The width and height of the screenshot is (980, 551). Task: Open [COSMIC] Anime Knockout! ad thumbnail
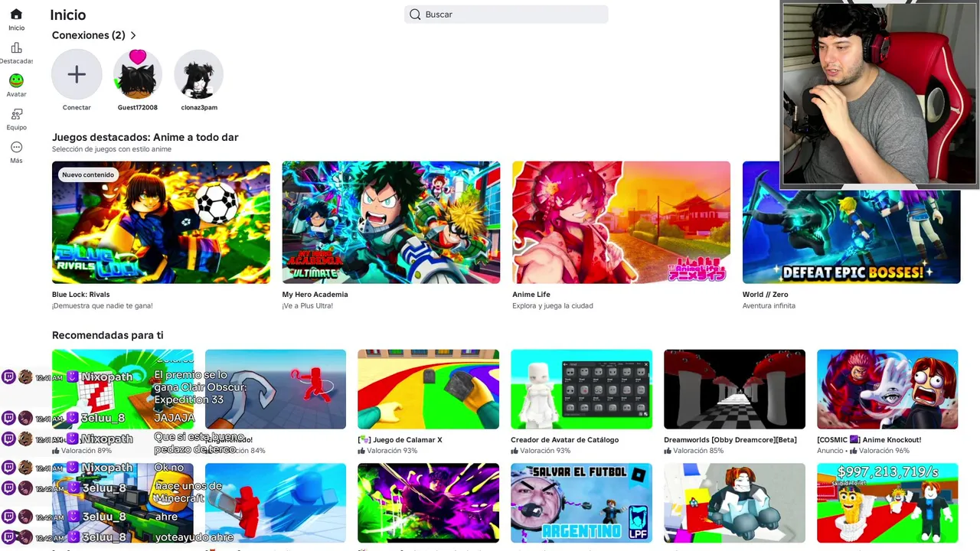point(887,389)
